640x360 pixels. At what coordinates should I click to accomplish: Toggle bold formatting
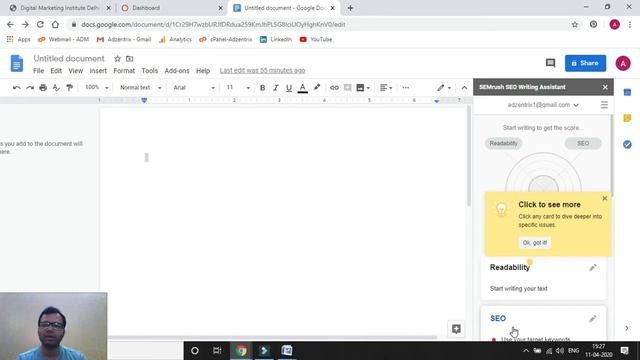click(x=262, y=87)
